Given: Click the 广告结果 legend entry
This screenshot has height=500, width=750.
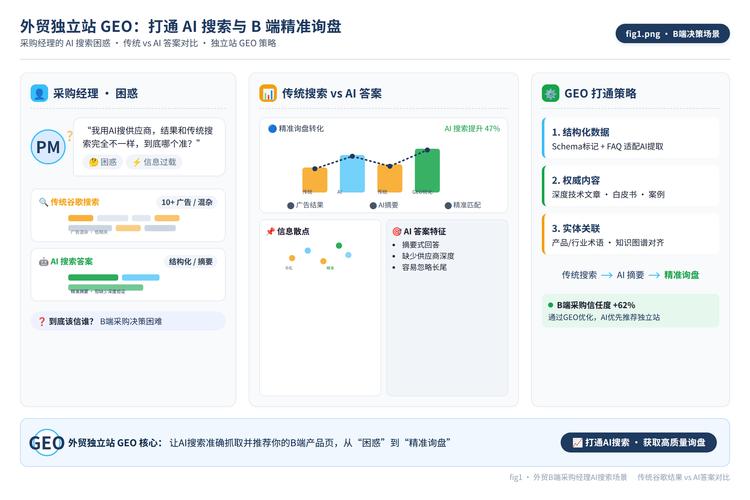Looking at the screenshot, I should click(x=305, y=205).
